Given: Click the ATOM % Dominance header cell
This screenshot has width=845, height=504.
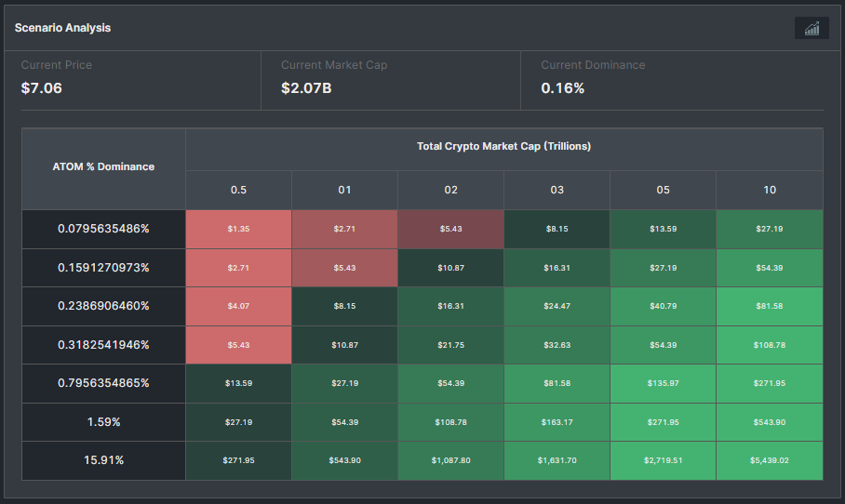Looking at the screenshot, I should [103, 167].
